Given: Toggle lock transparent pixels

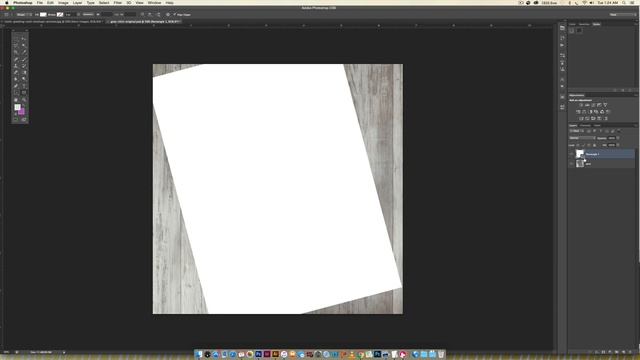Looking at the screenshot, I should tap(578, 145).
